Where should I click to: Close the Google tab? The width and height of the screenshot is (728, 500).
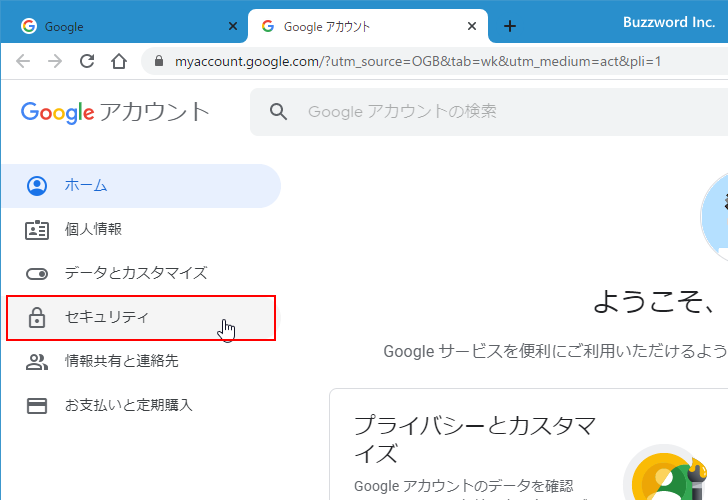(233, 26)
